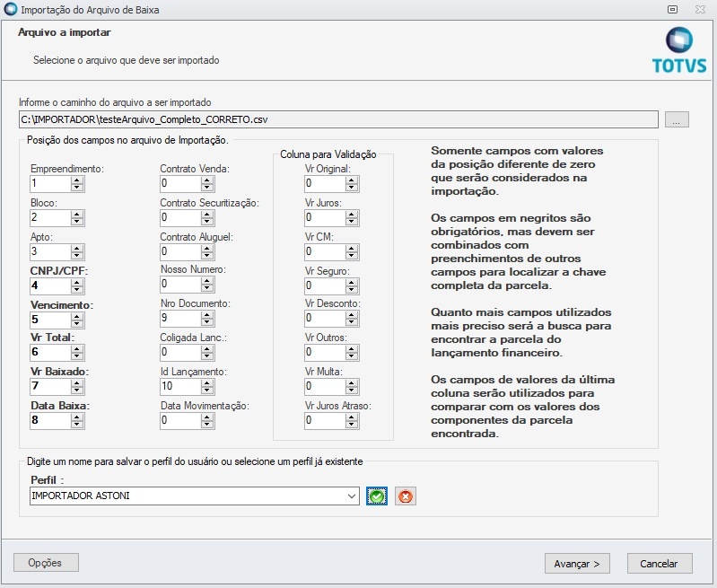Screen dimensions: 717x588
Task: Increase the Vr Original spinner value
Action: tap(352, 180)
